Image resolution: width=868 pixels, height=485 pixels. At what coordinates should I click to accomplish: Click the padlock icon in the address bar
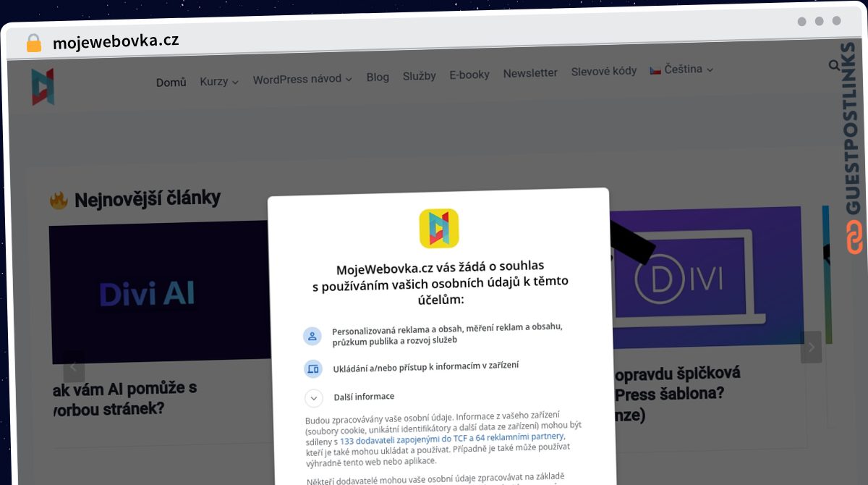click(x=33, y=43)
